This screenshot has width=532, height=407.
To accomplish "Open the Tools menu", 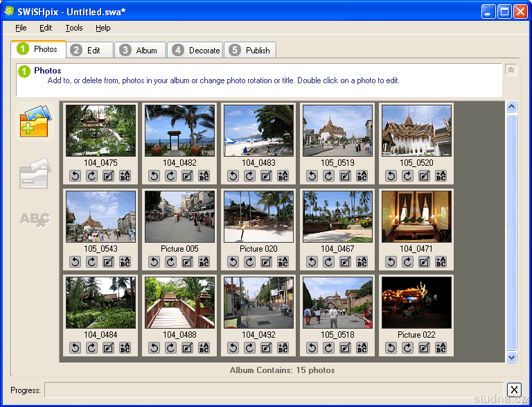I will [x=74, y=28].
